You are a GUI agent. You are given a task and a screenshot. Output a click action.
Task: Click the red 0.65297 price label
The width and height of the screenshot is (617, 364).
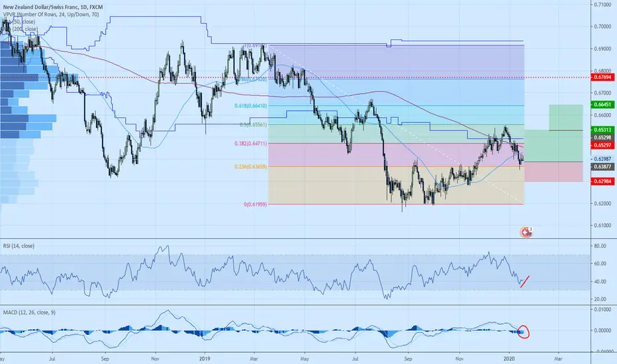point(602,145)
